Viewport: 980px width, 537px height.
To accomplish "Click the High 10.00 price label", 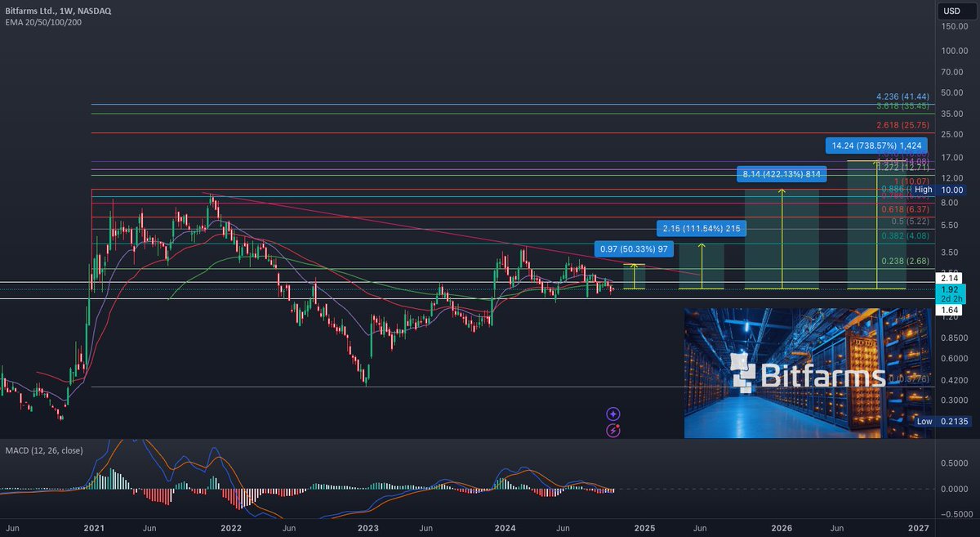I will tap(938, 190).
